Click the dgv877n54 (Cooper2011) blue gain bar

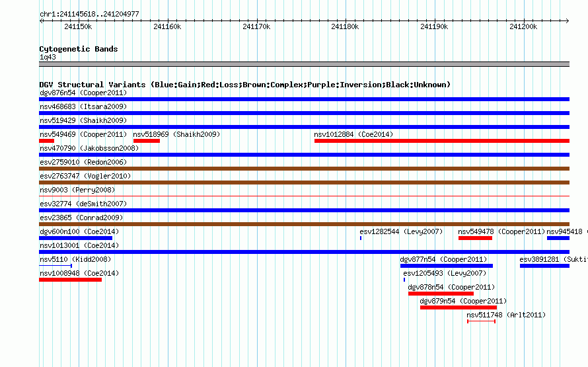click(447, 266)
